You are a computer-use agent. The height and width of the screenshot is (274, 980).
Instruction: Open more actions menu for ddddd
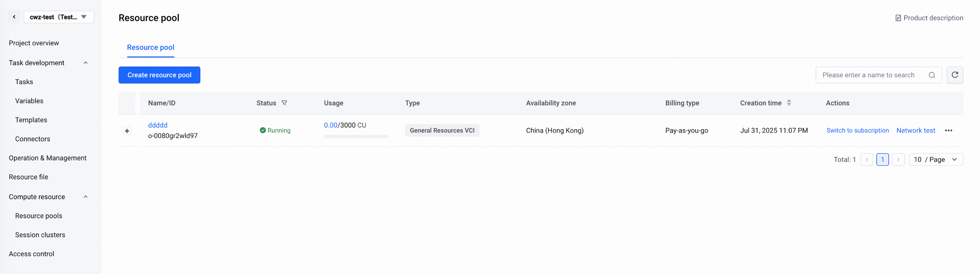(948, 131)
